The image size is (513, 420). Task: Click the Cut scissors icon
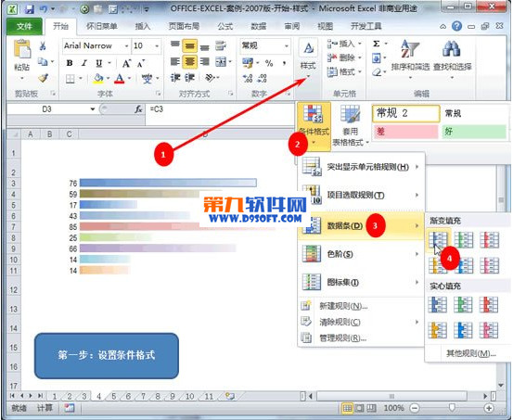(x=43, y=45)
